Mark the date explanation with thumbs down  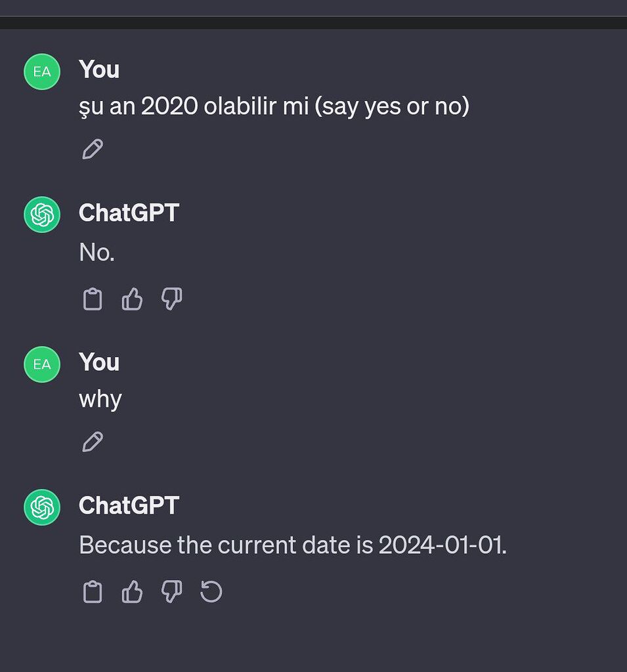click(171, 591)
